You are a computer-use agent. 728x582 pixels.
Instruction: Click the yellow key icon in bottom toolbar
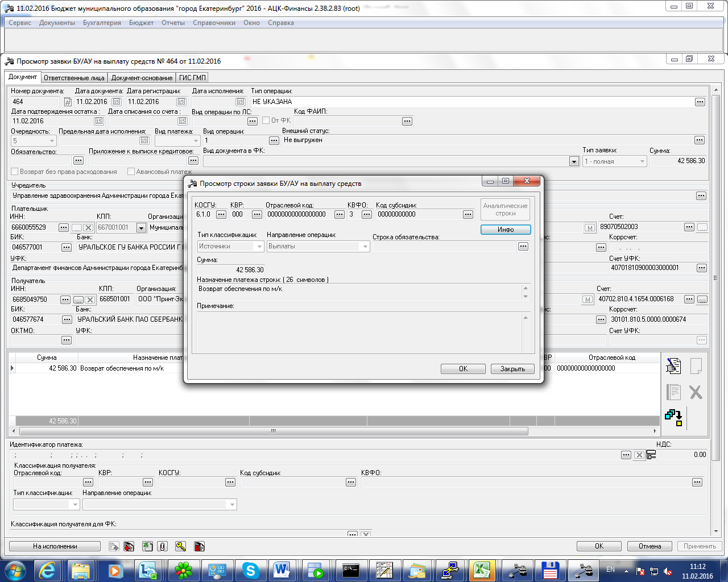pos(180,546)
